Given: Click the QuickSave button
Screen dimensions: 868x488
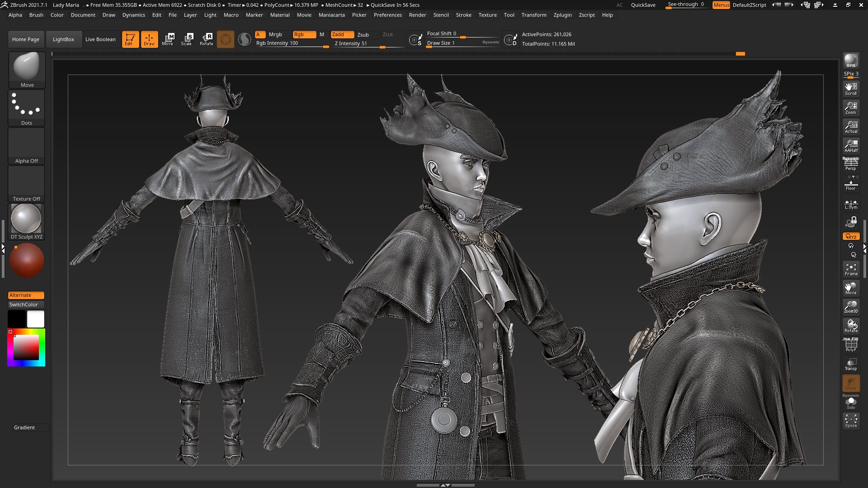Looking at the screenshot, I should click(x=643, y=5).
